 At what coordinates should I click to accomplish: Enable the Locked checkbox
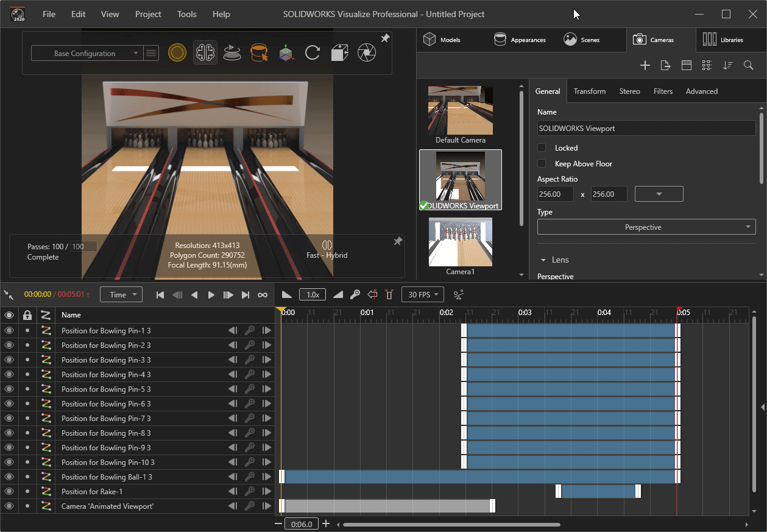[x=542, y=148]
